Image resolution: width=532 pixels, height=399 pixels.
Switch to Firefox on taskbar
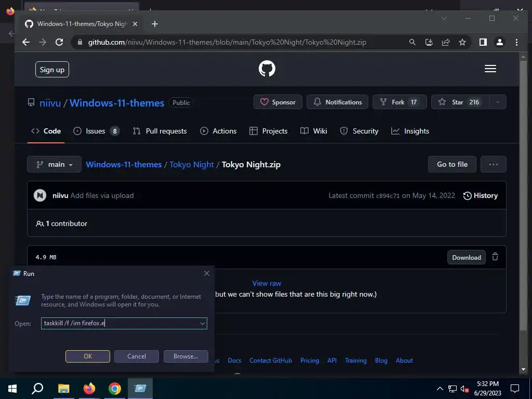(89, 389)
